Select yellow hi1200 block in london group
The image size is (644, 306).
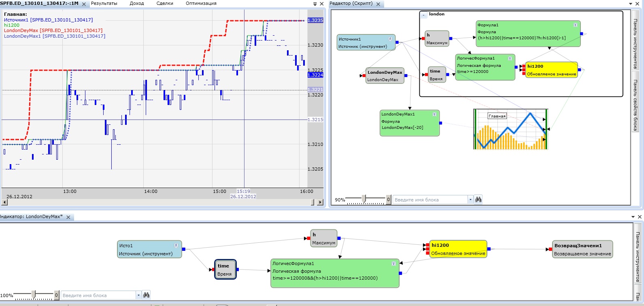(x=551, y=70)
